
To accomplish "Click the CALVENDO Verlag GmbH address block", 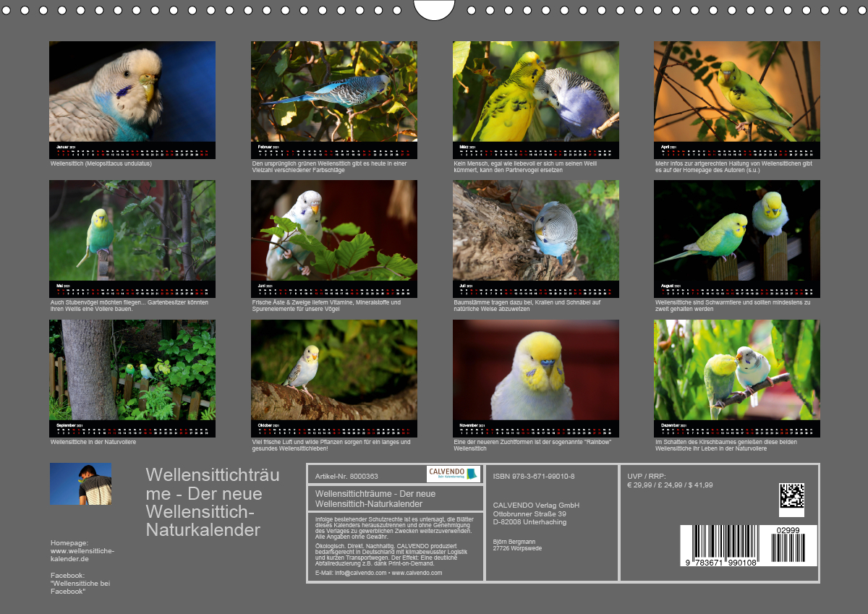I will pos(536,513).
